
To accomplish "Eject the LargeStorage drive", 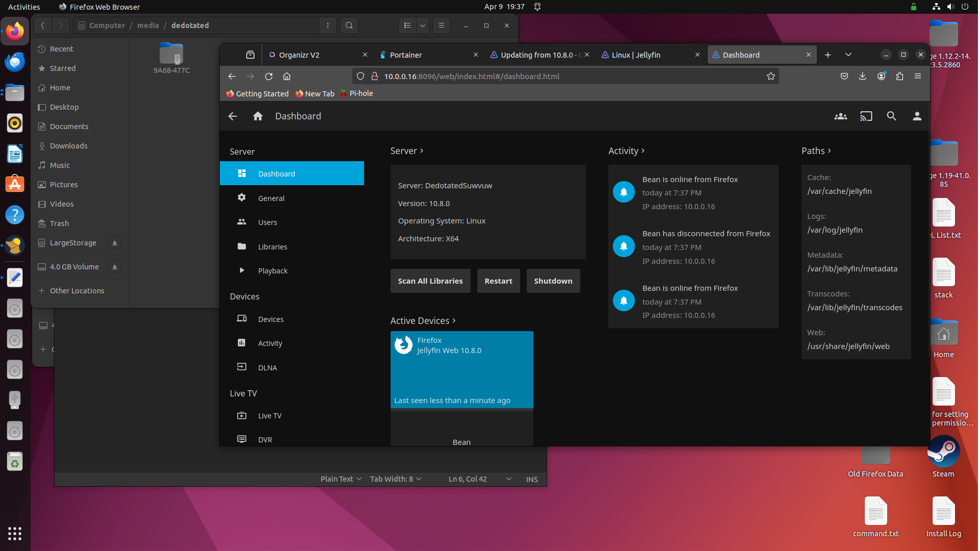I will [115, 243].
